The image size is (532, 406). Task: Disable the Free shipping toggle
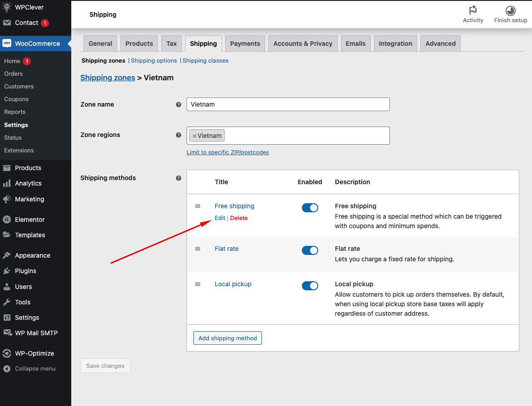pyautogui.click(x=310, y=208)
